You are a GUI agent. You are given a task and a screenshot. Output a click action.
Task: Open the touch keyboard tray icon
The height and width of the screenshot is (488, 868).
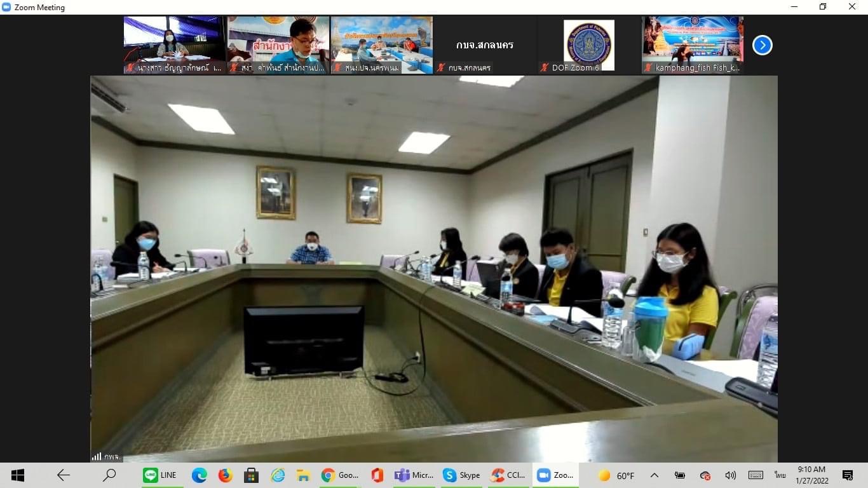[x=756, y=475]
